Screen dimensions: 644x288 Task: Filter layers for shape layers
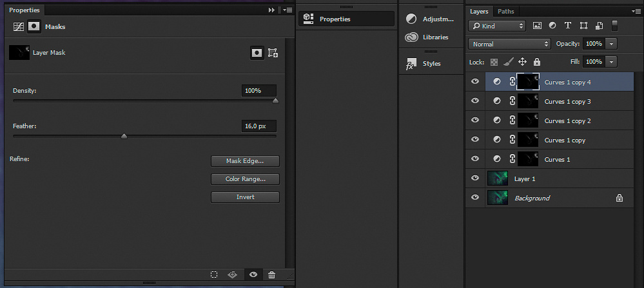pos(583,25)
